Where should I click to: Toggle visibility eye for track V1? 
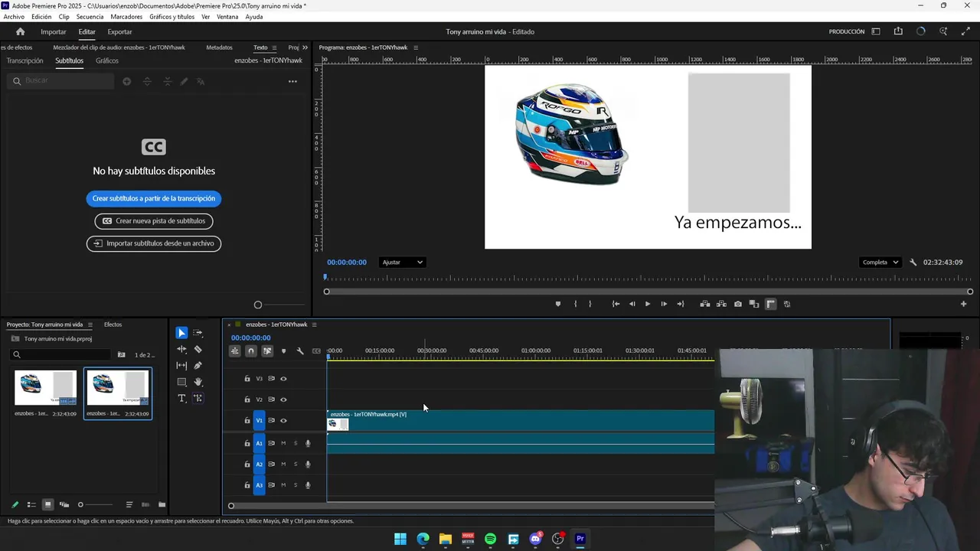[x=283, y=421]
